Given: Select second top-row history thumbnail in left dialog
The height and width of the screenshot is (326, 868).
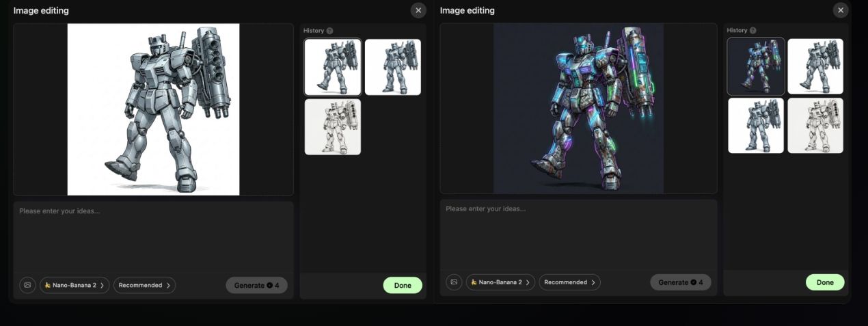Looking at the screenshot, I should point(393,67).
